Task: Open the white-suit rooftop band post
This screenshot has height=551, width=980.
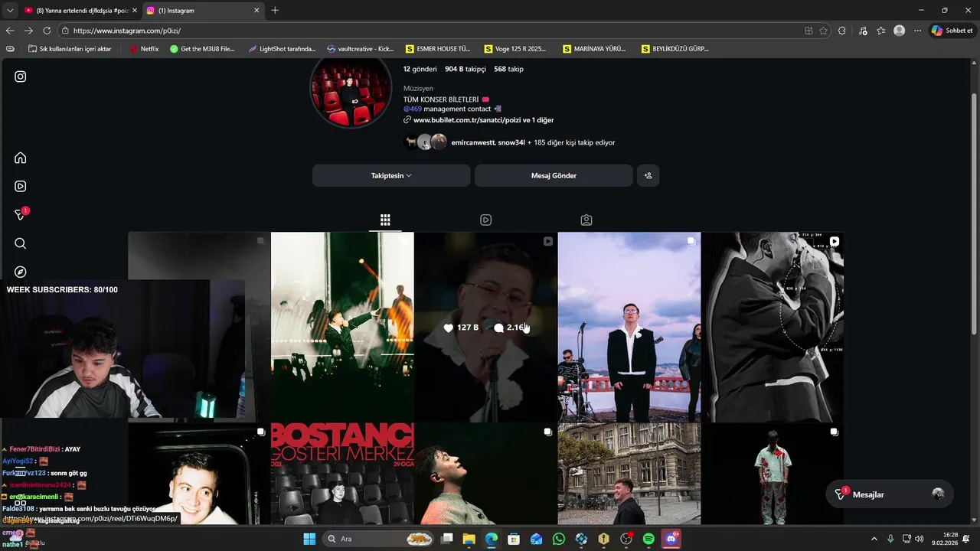Action: pyautogui.click(x=629, y=327)
